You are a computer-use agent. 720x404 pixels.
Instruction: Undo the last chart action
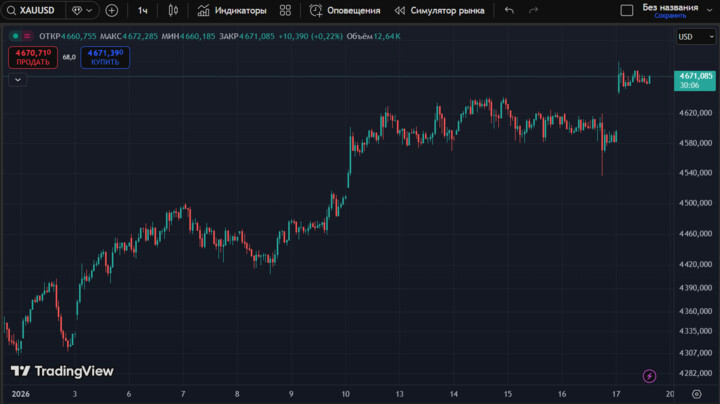(509, 10)
